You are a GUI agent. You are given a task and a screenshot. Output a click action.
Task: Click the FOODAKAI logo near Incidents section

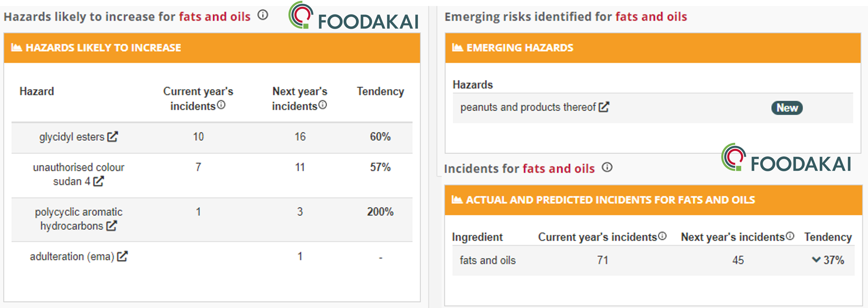coord(786,158)
